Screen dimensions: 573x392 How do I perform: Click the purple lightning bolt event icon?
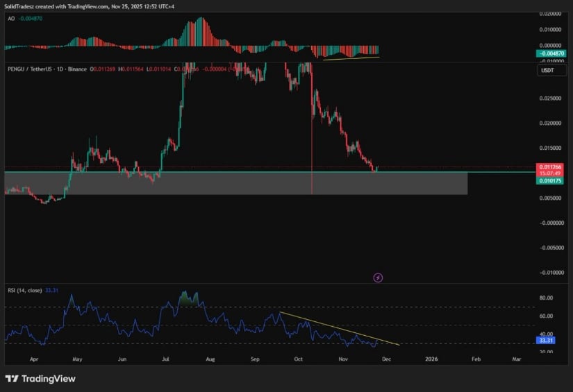pyautogui.click(x=378, y=278)
